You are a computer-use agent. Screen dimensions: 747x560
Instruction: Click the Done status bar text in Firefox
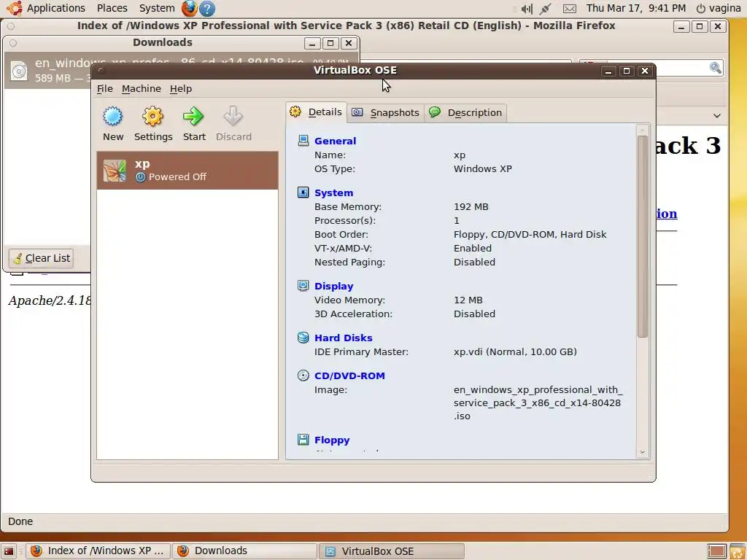[20, 521]
